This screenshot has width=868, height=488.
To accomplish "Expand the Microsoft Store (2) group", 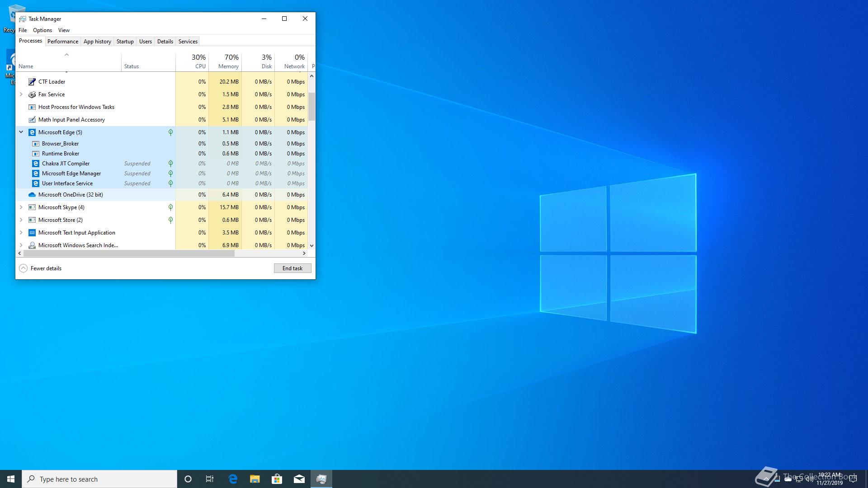I will (21, 220).
